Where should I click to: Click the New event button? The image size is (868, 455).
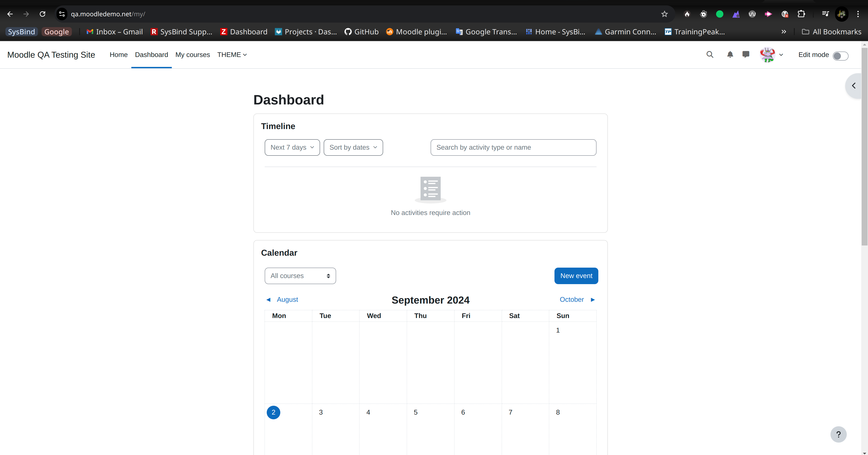pyautogui.click(x=576, y=276)
